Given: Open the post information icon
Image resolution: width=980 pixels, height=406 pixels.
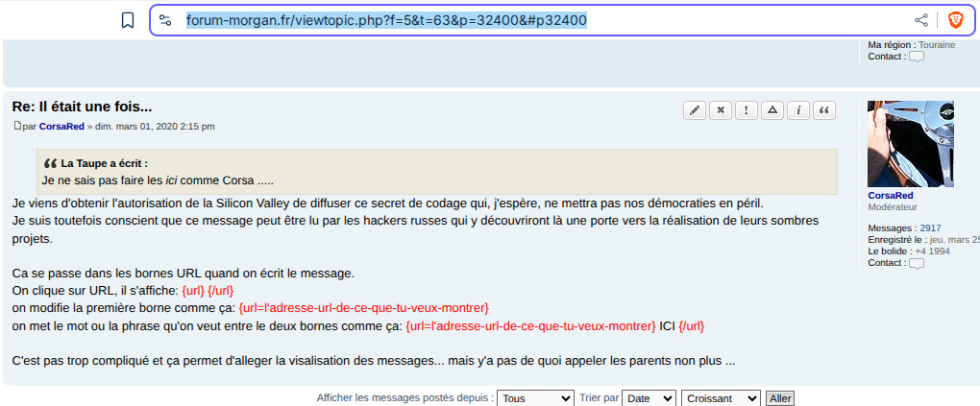Looking at the screenshot, I should coord(798,110).
